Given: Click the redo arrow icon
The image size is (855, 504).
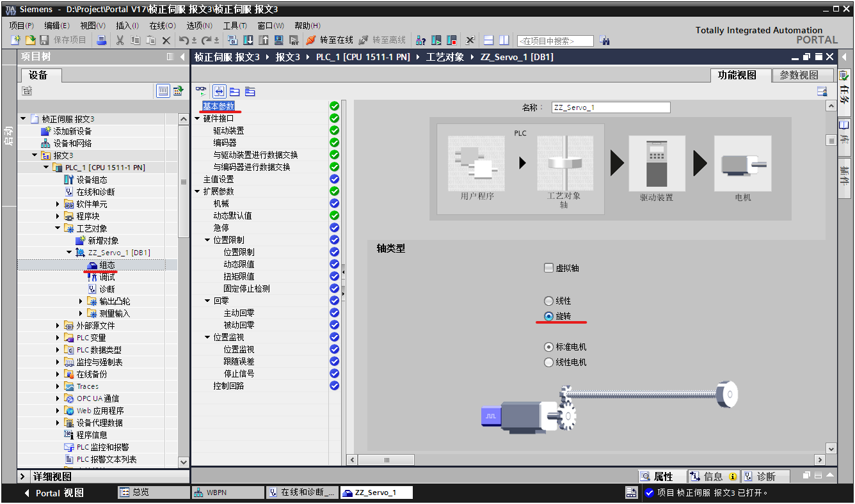Looking at the screenshot, I should pyautogui.click(x=207, y=40).
